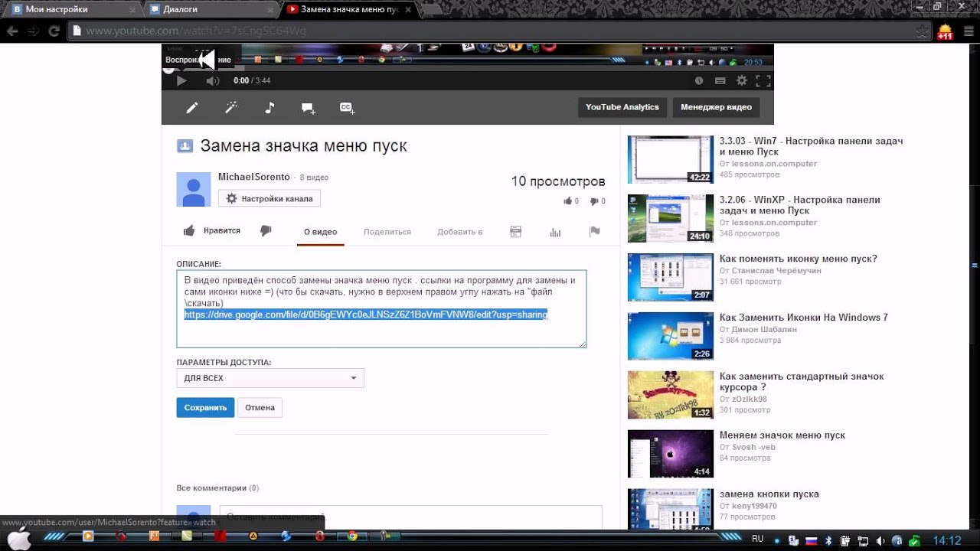Open замена кнопки пуска video title

(769, 494)
